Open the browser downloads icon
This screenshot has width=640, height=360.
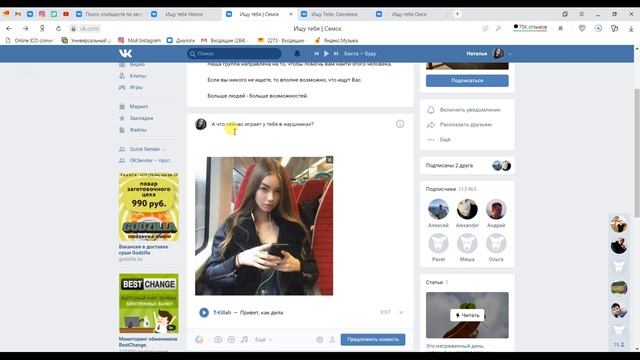pyautogui.click(x=631, y=29)
